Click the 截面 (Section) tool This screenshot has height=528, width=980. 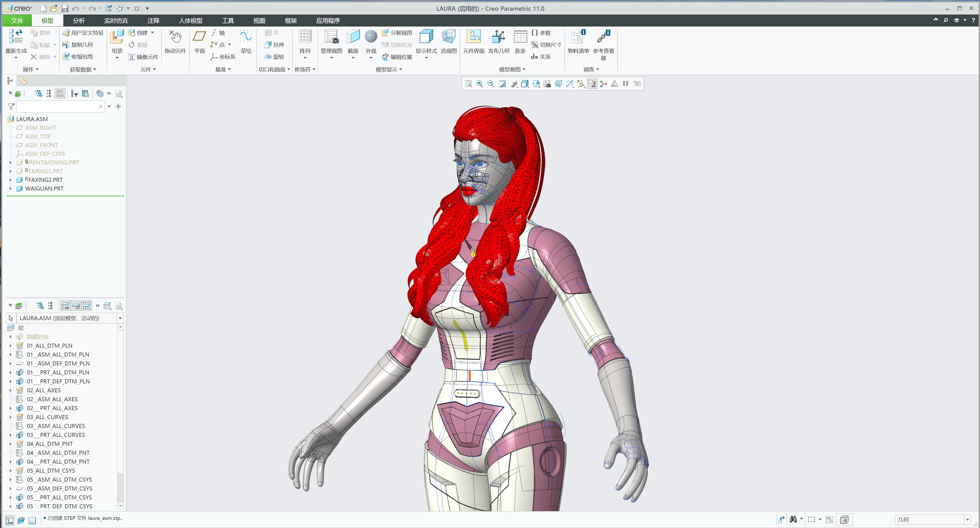point(353,42)
